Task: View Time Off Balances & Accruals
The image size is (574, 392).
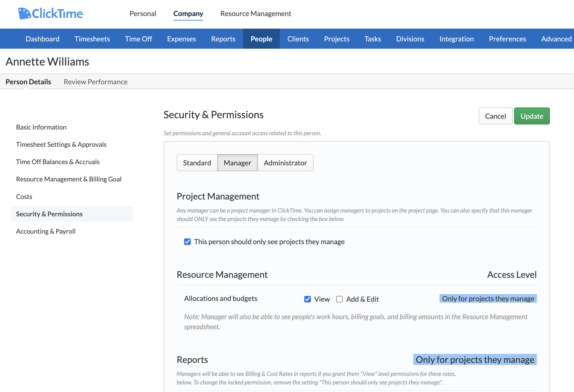Action: click(x=58, y=162)
